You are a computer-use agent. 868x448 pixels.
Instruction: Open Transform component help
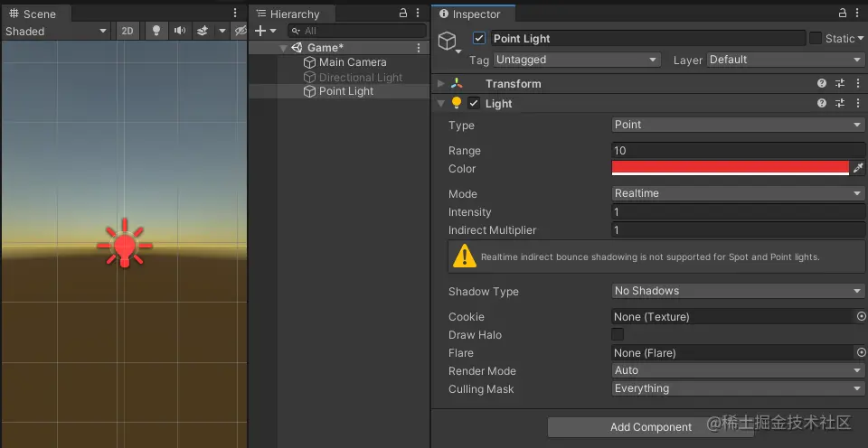tap(822, 83)
